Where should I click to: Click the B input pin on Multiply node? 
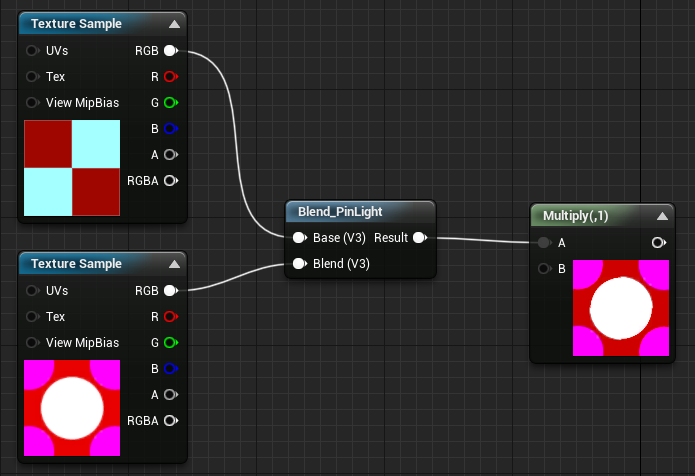(x=544, y=269)
